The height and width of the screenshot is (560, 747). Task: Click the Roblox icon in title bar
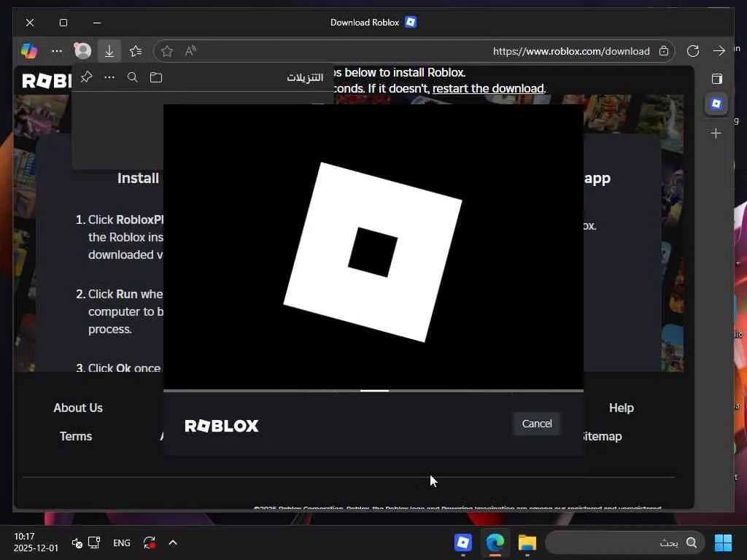pos(411,22)
